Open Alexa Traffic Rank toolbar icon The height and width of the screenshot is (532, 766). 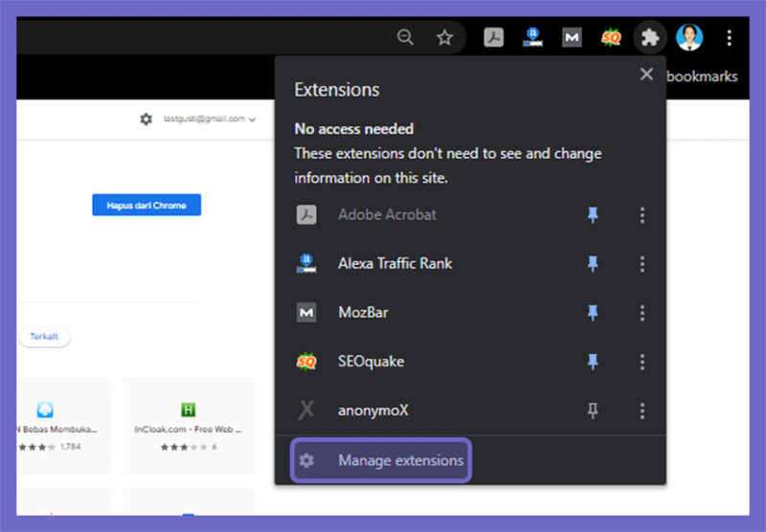click(x=532, y=37)
